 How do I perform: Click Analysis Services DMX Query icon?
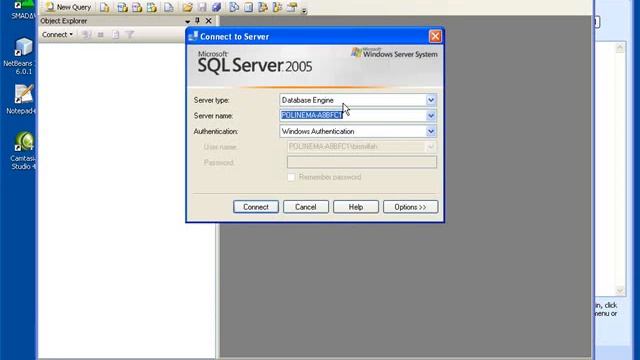coord(137,7)
